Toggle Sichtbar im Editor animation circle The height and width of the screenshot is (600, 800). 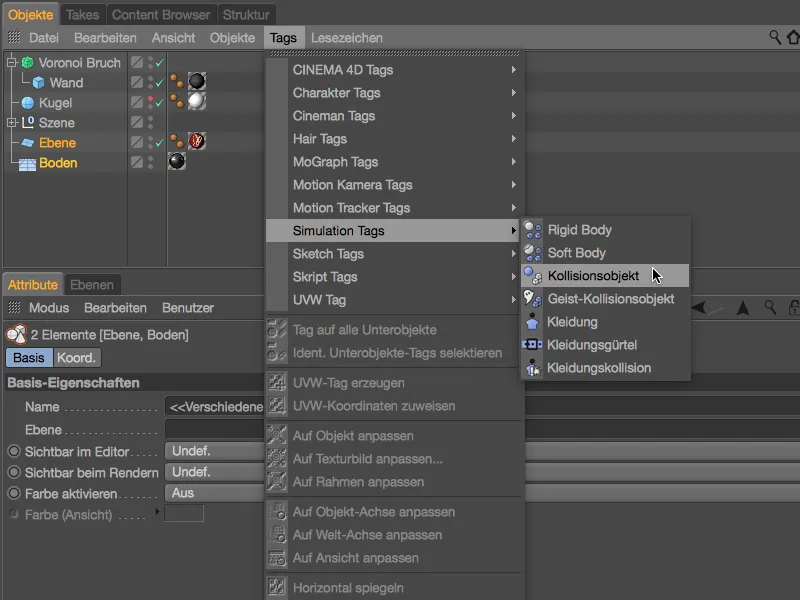pyautogui.click(x=14, y=452)
